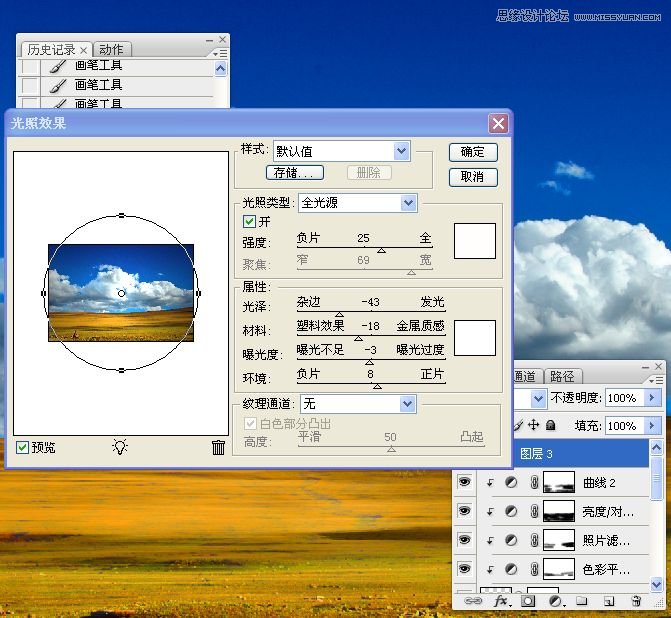Click adjustment icon of 色彩平衡 layer

(x=511, y=569)
